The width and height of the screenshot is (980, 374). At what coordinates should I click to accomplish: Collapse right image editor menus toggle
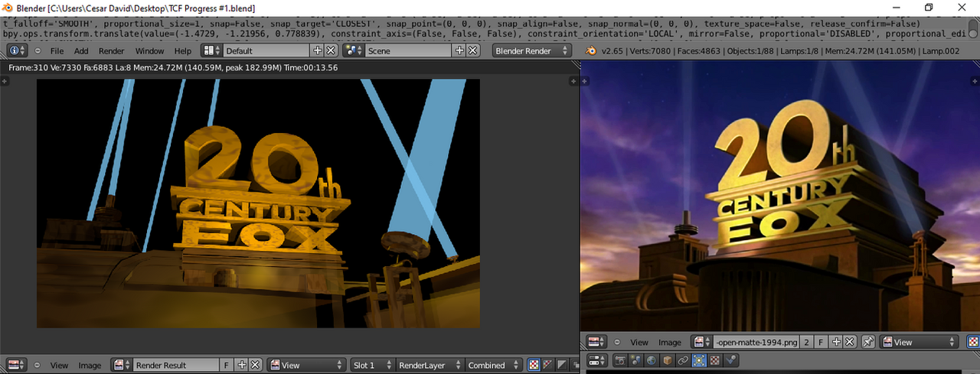click(617, 342)
